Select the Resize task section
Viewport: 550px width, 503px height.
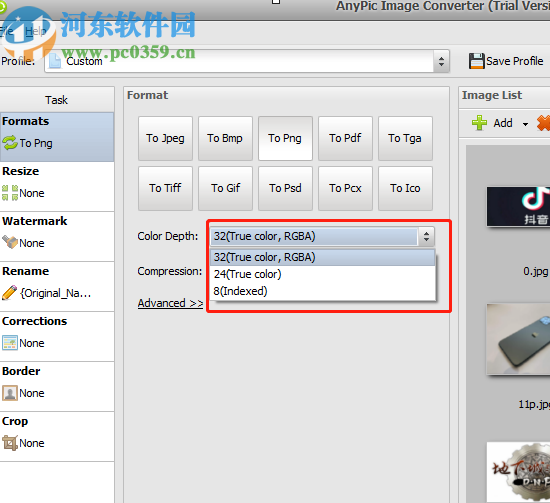point(57,187)
